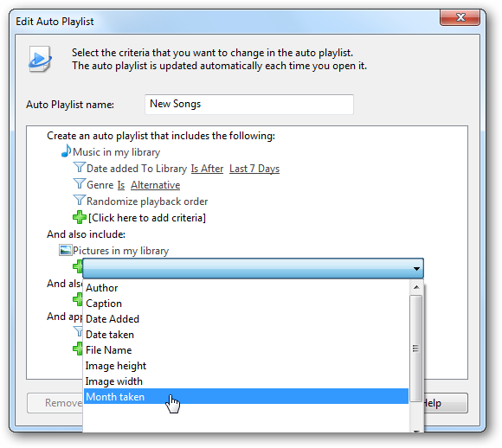Viewport: 502px width, 448px height.
Task: Click the green plus icon to add criteria
Action: click(80, 217)
